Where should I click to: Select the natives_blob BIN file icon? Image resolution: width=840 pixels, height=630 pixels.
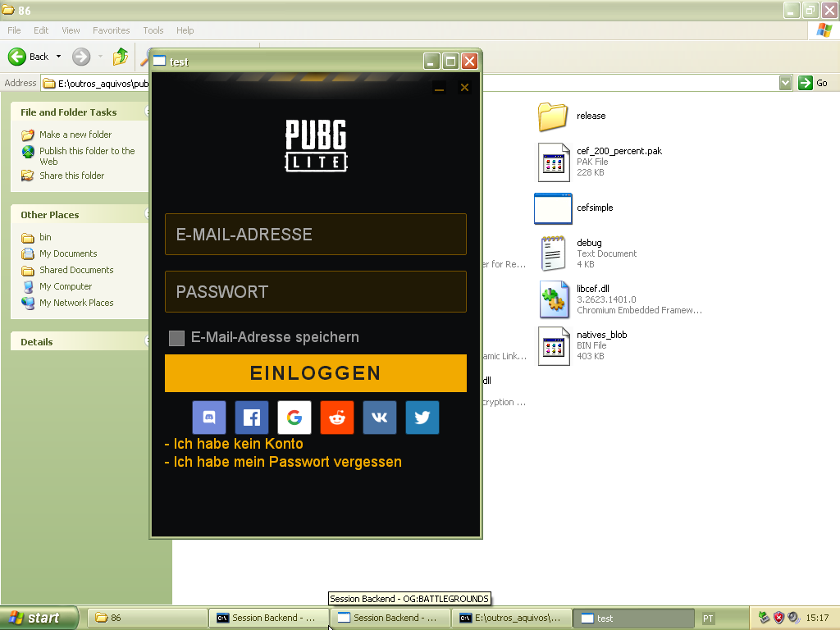coord(554,346)
